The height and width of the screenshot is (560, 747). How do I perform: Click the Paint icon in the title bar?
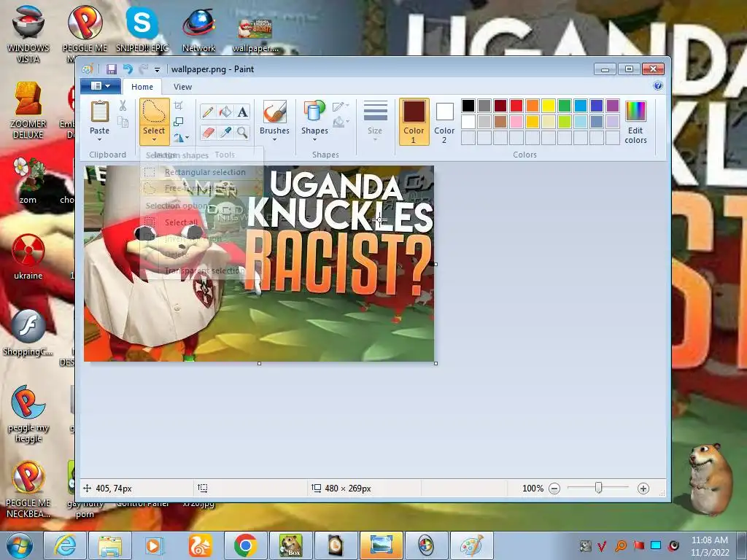pos(88,69)
